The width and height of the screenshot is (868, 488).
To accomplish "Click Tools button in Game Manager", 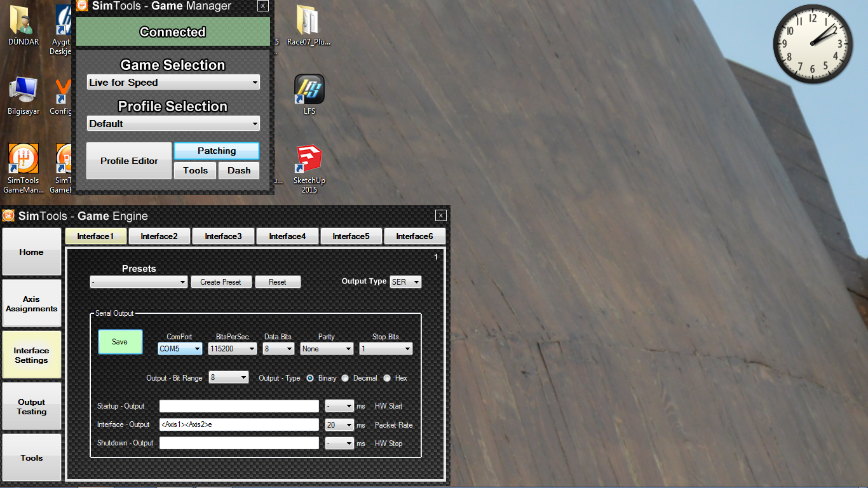I will [x=195, y=170].
